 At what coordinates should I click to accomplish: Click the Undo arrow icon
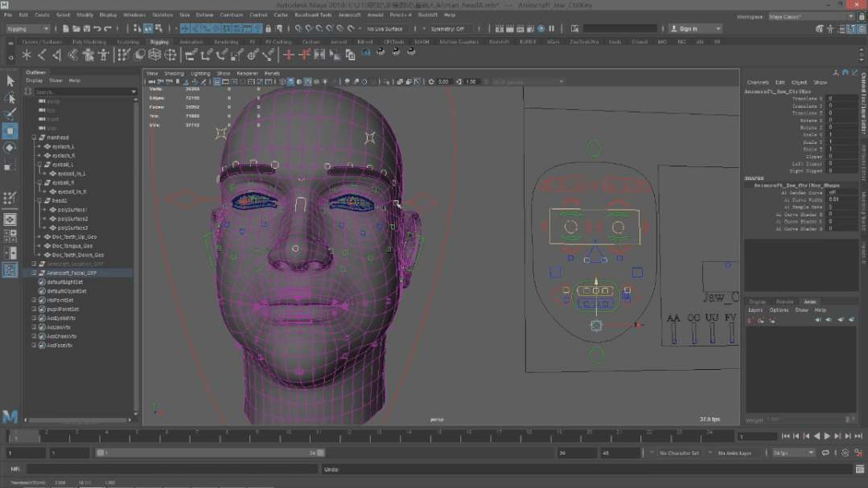[97, 29]
